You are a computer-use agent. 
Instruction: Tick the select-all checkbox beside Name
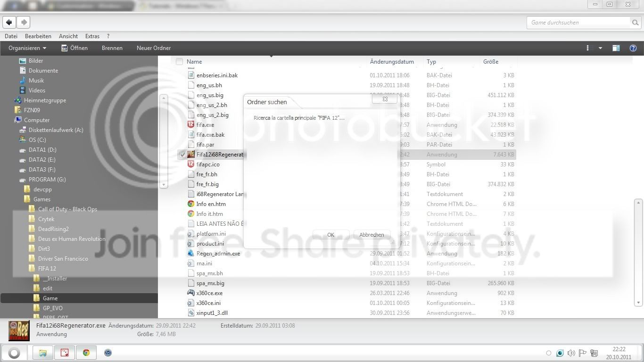(x=179, y=61)
